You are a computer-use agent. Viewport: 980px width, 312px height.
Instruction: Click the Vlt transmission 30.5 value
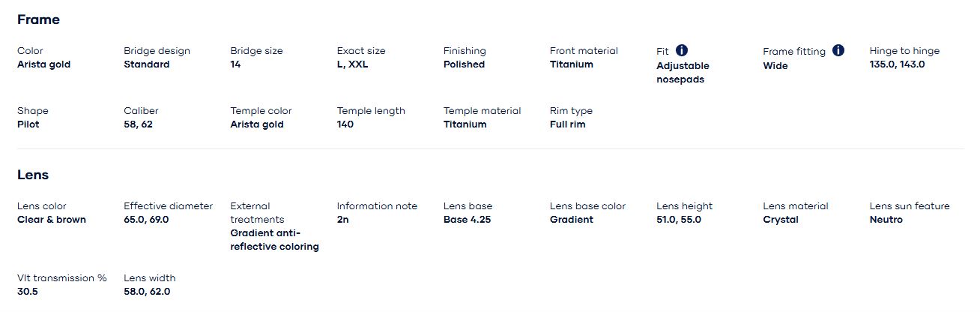tap(27, 292)
